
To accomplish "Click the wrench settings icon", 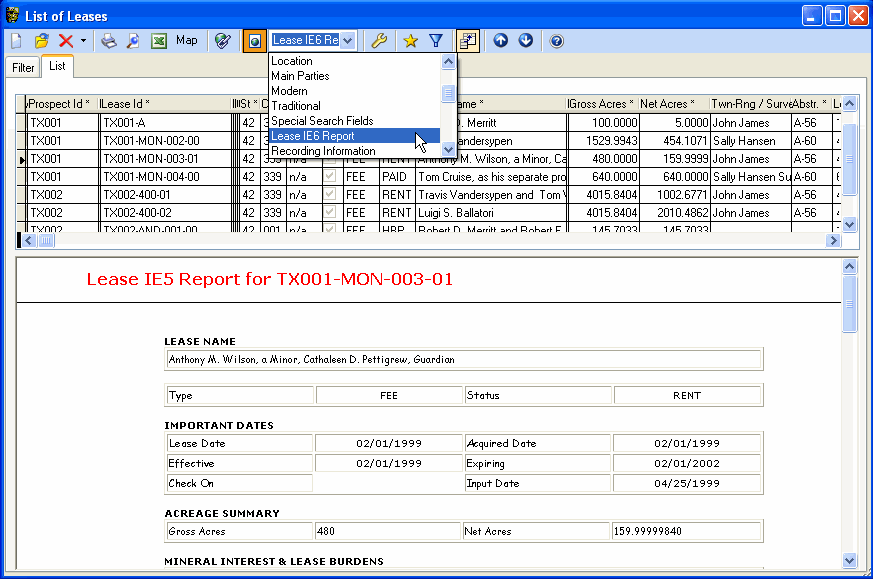I will click(x=378, y=41).
